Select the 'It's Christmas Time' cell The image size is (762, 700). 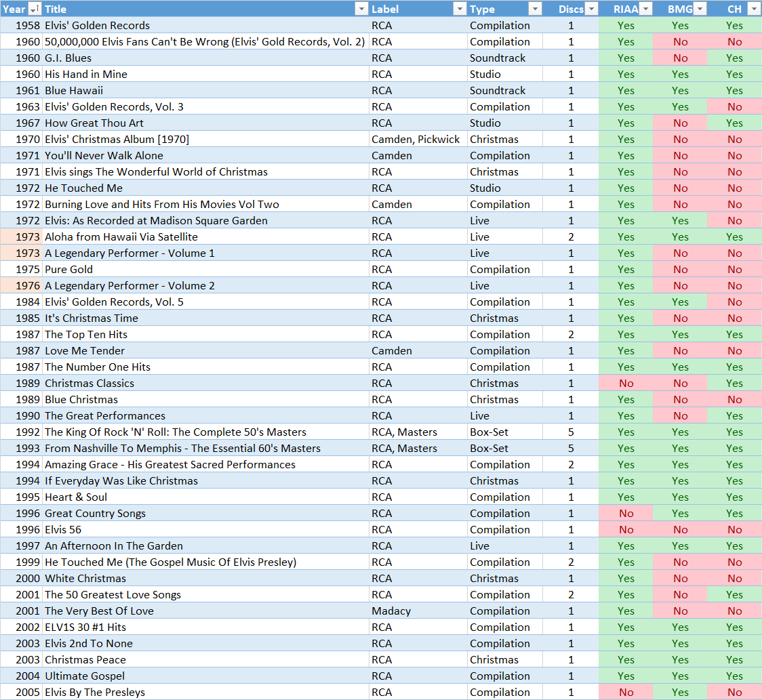point(205,318)
